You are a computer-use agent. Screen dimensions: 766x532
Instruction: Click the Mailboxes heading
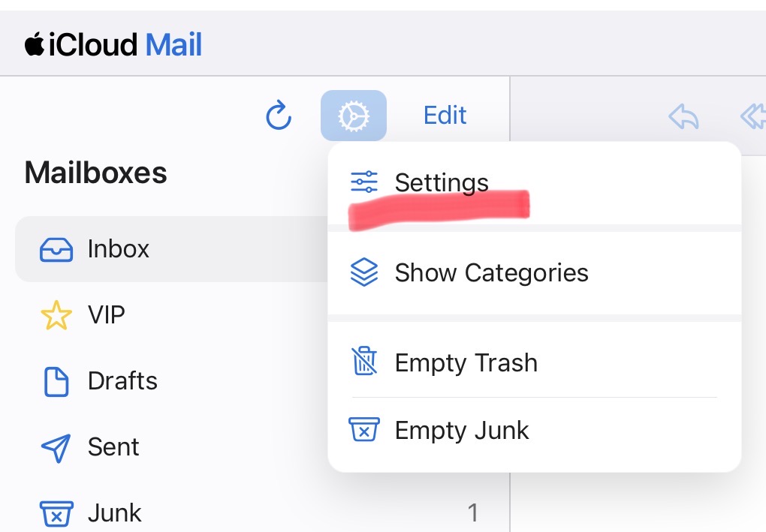coord(96,173)
